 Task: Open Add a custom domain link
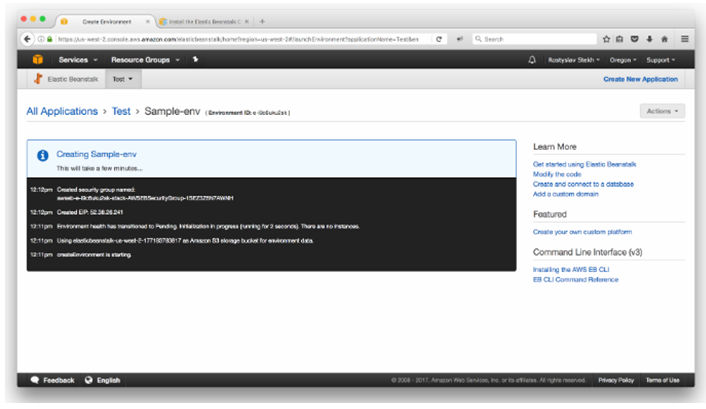[x=566, y=194]
